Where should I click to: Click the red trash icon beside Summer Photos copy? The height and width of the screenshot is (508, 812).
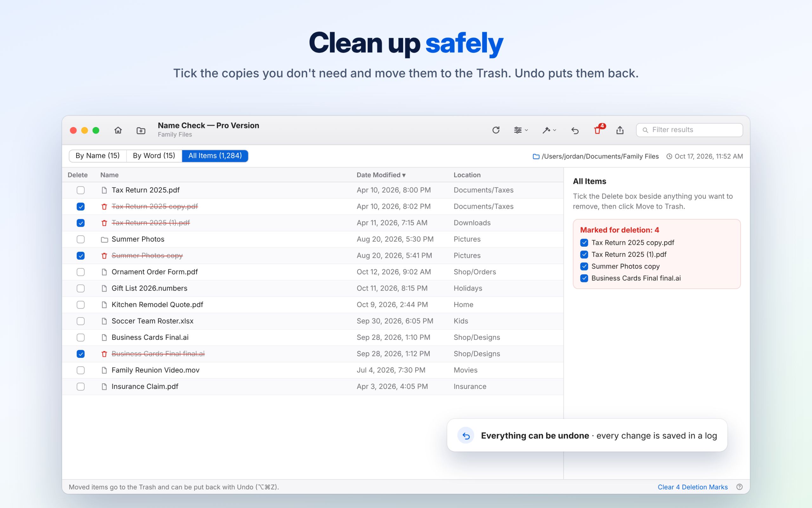click(x=104, y=256)
